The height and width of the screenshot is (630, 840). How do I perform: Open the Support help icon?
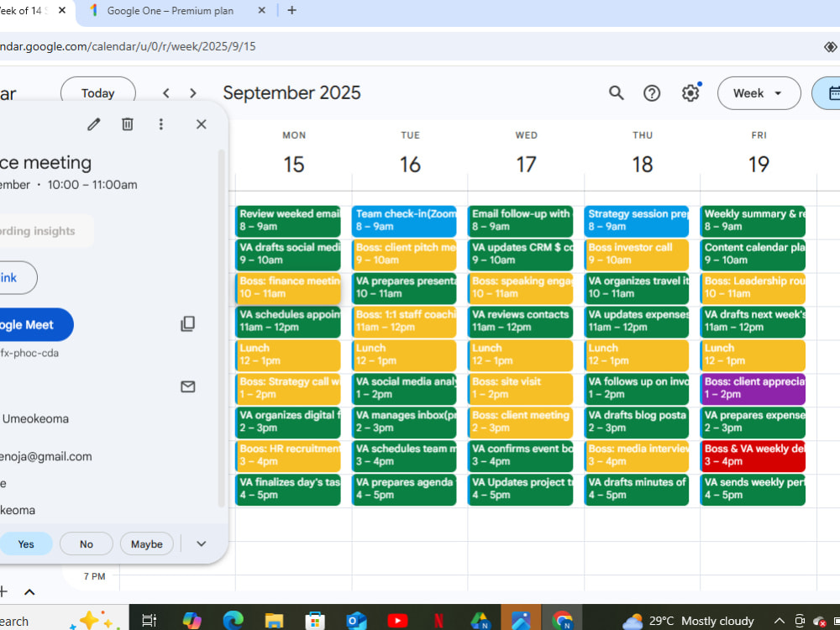[x=652, y=93]
